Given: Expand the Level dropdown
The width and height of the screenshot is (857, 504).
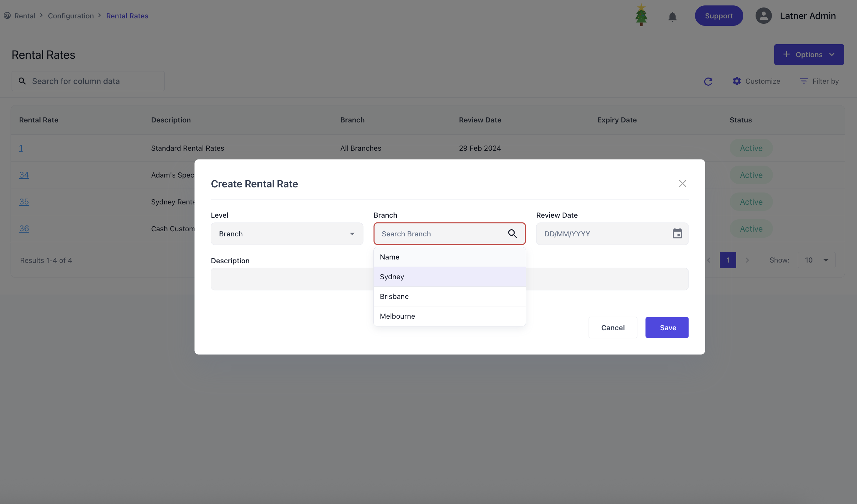Looking at the screenshot, I should coord(287,234).
